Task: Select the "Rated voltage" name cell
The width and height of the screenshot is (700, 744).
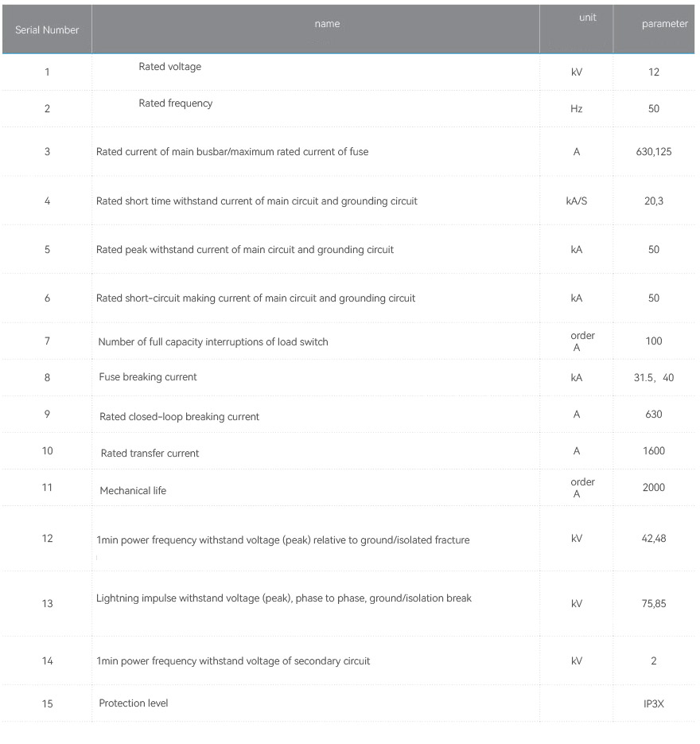Action: point(169,67)
